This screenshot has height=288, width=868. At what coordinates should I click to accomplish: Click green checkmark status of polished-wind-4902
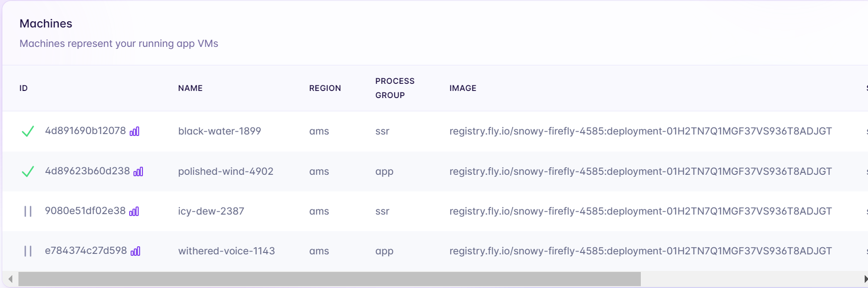[x=28, y=171]
